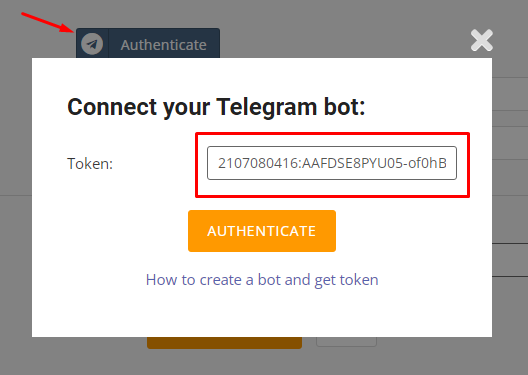Click the circular Telegram logo in the dark button
This screenshot has height=375, width=528.
[x=92, y=44]
